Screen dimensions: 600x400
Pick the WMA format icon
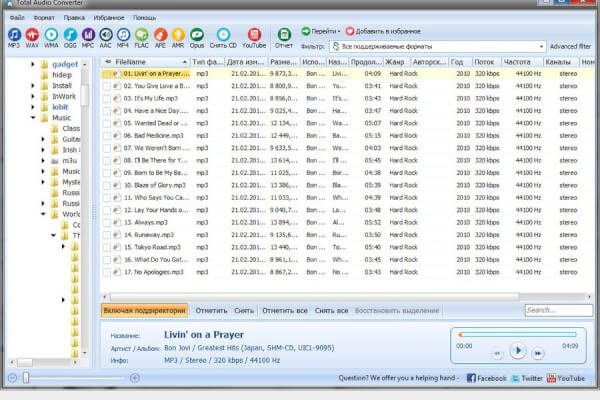click(x=51, y=38)
